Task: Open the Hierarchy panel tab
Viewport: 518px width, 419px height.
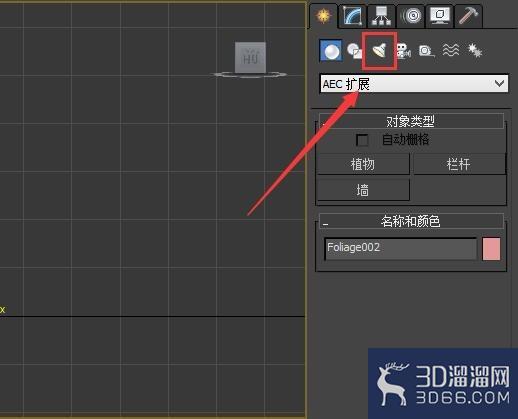Action: [x=382, y=16]
